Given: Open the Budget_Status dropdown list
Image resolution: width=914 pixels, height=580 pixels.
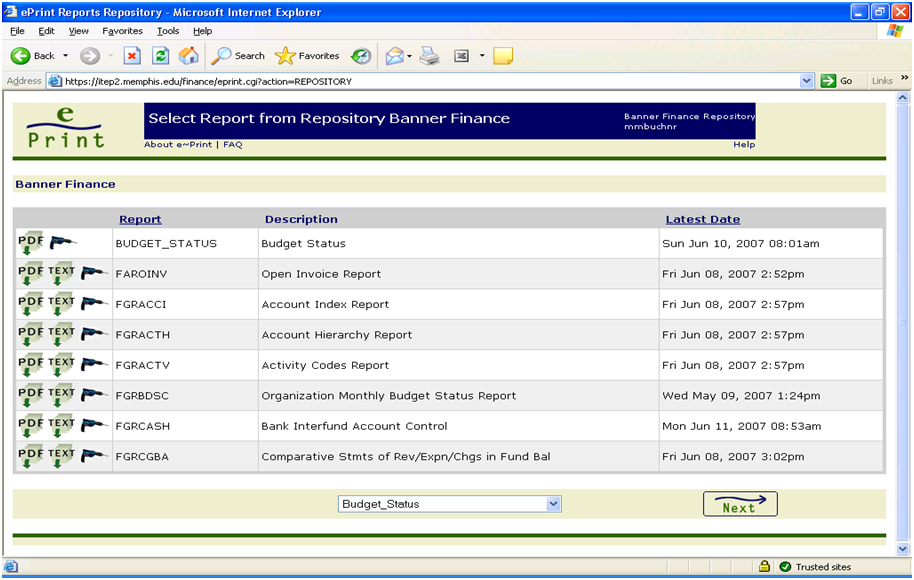Looking at the screenshot, I should tap(553, 504).
